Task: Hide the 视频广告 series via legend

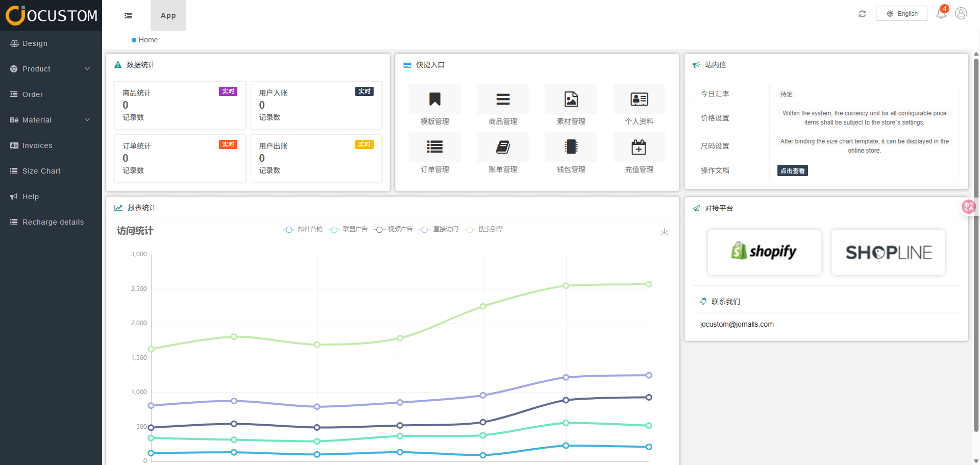Action: (x=393, y=230)
